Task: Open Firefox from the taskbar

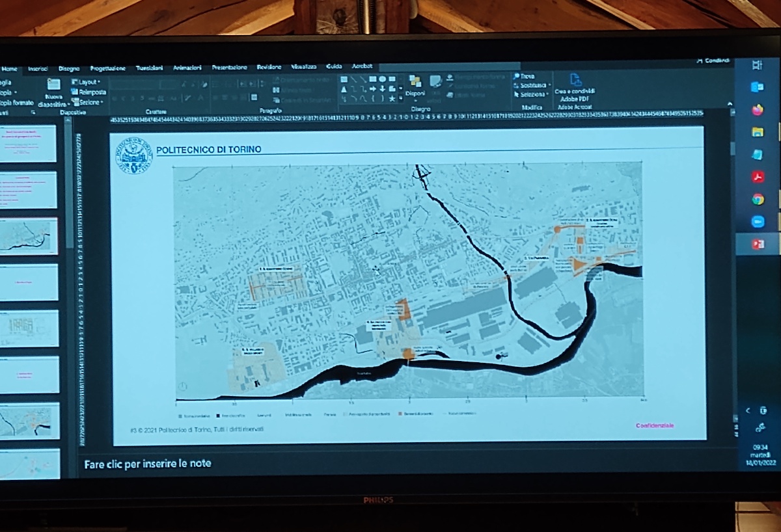Action: [x=757, y=110]
